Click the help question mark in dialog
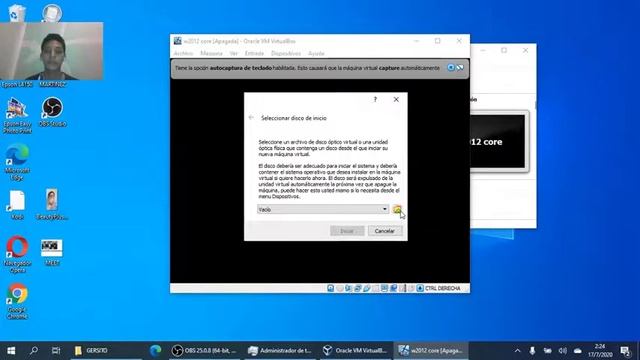The image size is (640, 360). (x=375, y=100)
